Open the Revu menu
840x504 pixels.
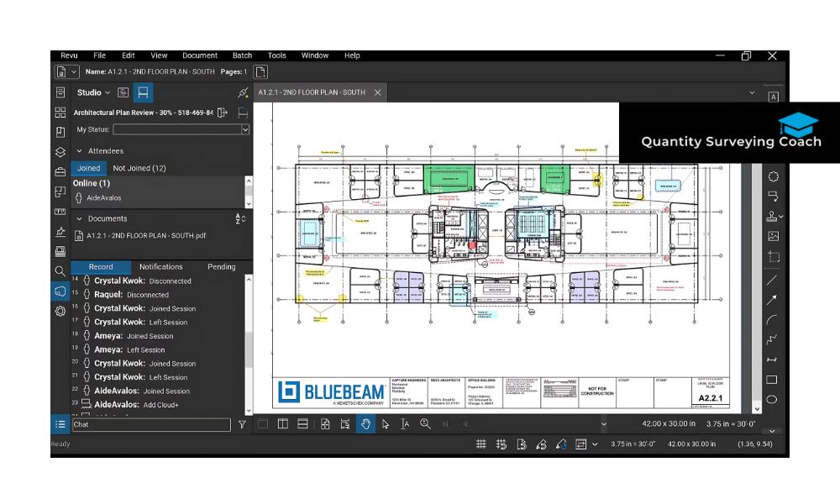[x=69, y=55]
